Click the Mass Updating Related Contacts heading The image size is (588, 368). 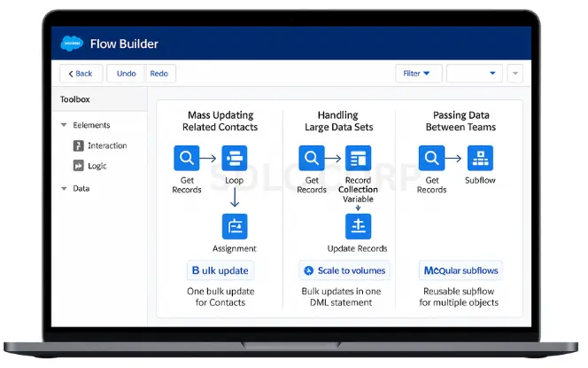pos(220,121)
